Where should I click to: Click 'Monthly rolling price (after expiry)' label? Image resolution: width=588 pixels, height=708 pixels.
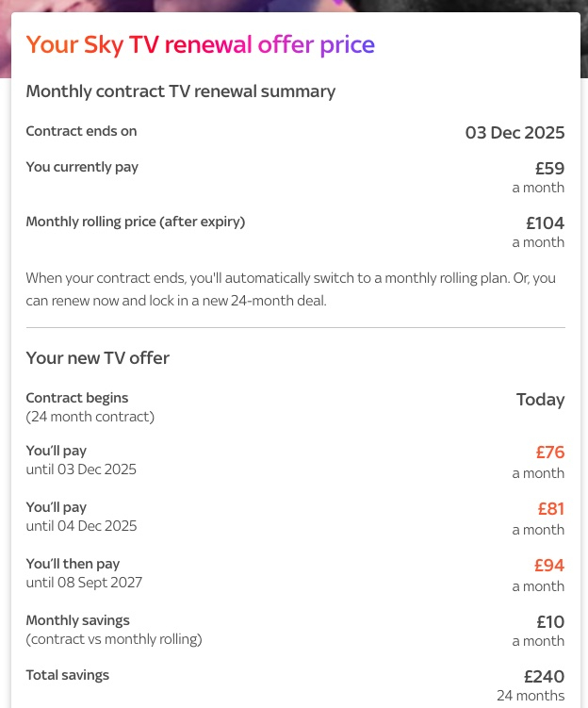click(136, 222)
